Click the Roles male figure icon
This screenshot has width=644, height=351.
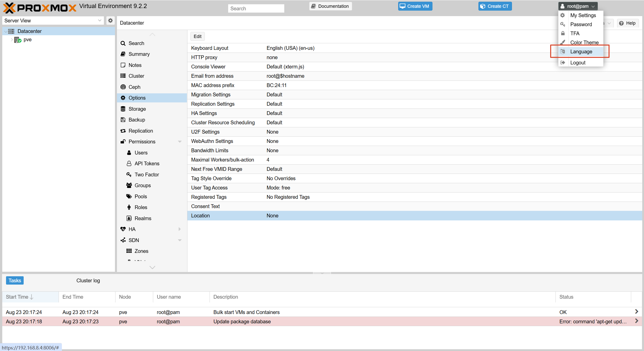click(x=129, y=207)
